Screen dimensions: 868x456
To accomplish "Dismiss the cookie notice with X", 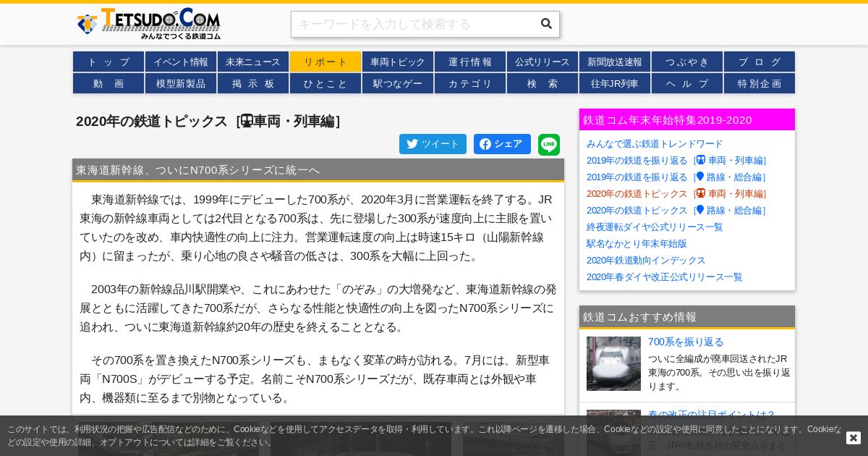I will (854, 438).
